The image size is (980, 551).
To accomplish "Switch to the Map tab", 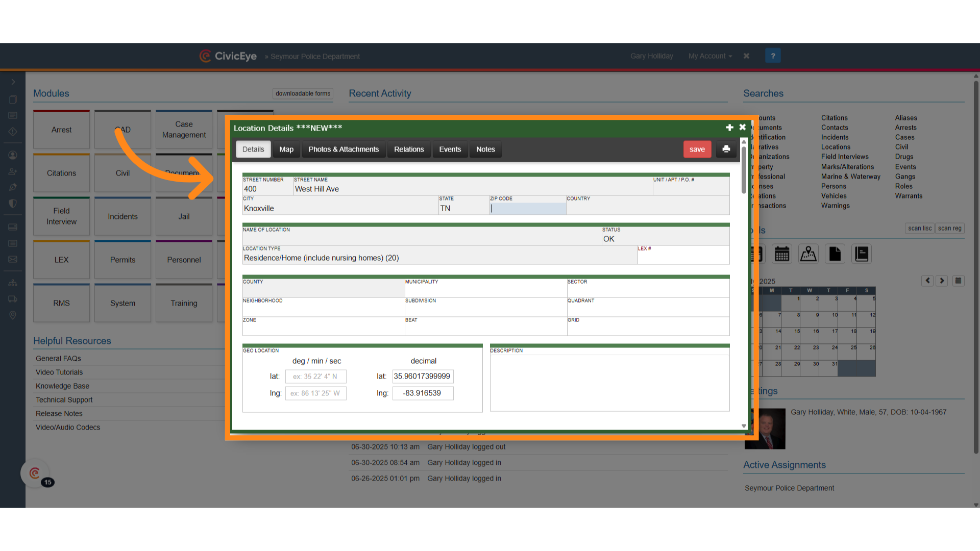I will pos(286,149).
